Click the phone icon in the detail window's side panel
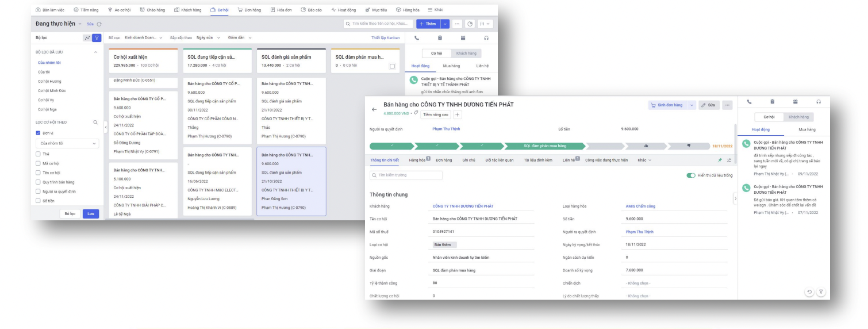The width and height of the screenshot is (868, 329). (x=749, y=102)
